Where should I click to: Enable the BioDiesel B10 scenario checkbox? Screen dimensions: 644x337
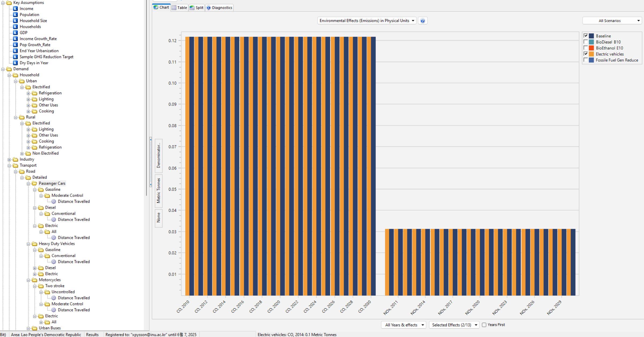pyautogui.click(x=586, y=42)
